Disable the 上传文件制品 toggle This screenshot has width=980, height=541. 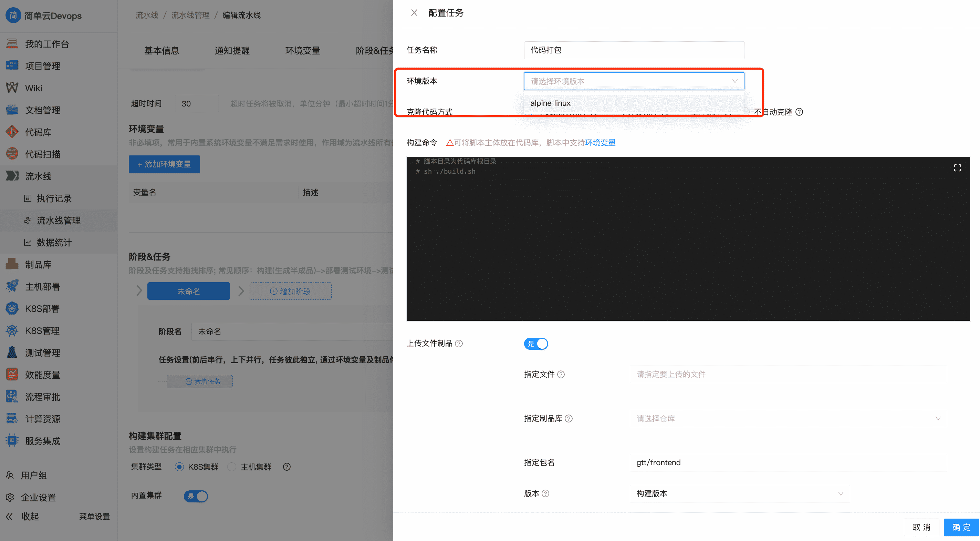coord(536,344)
